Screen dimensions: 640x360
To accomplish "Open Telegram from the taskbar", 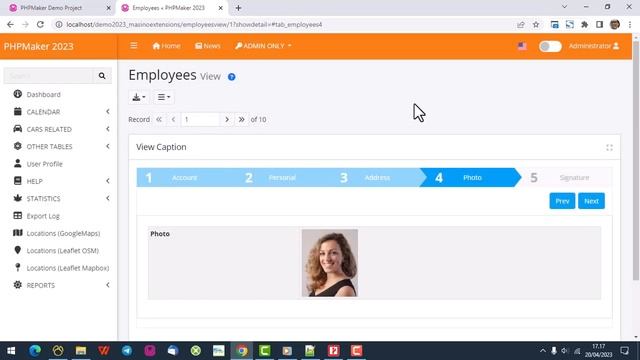I will (x=127, y=351).
